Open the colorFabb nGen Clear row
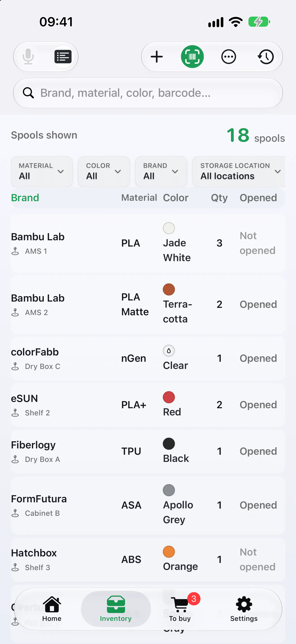The image size is (296, 644). (x=148, y=359)
